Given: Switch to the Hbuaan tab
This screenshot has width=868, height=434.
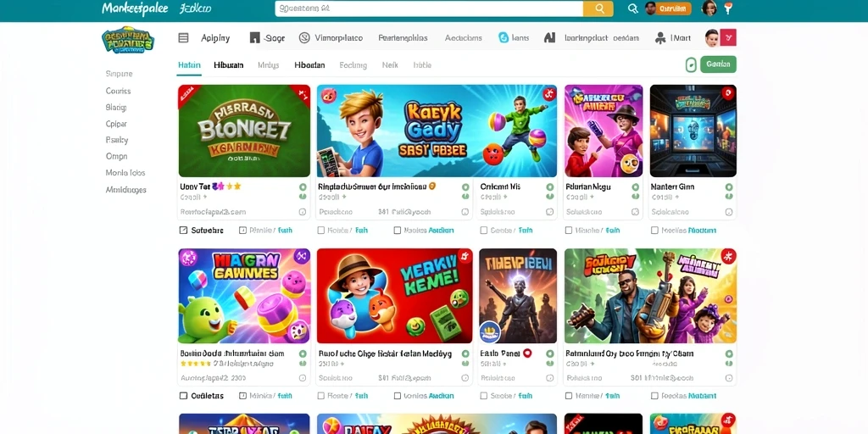Looking at the screenshot, I should [229, 64].
